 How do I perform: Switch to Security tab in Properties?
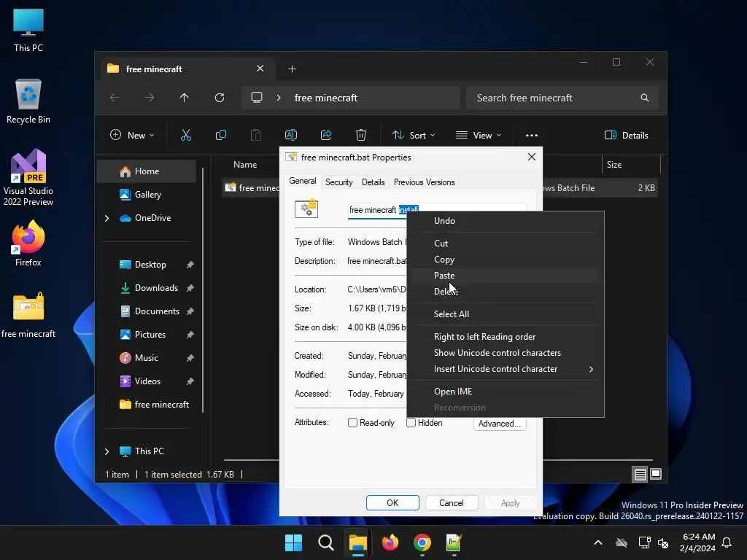pyautogui.click(x=338, y=182)
